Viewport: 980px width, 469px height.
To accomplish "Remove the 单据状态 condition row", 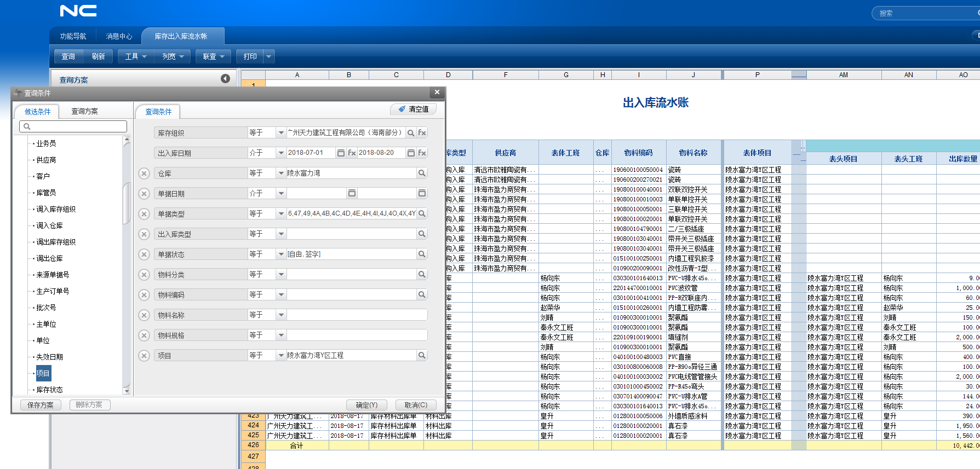I will pos(144,254).
